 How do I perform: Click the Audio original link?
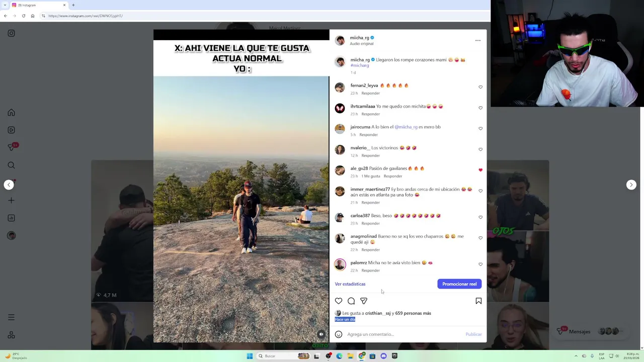tap(362, 44)
